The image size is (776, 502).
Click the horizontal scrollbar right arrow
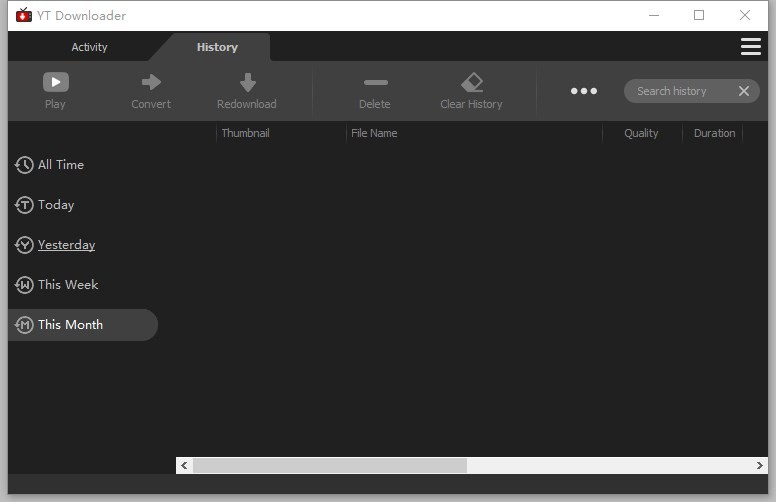pos(760,466)
